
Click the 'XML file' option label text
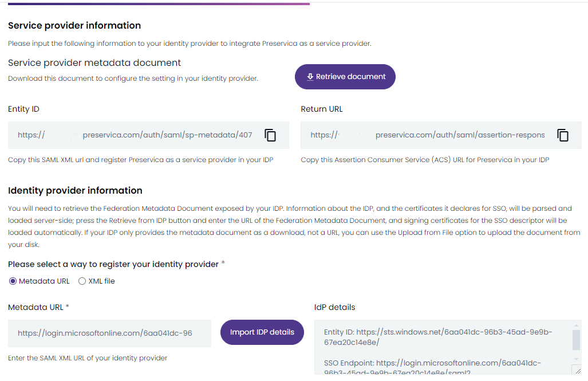point(101,281)
